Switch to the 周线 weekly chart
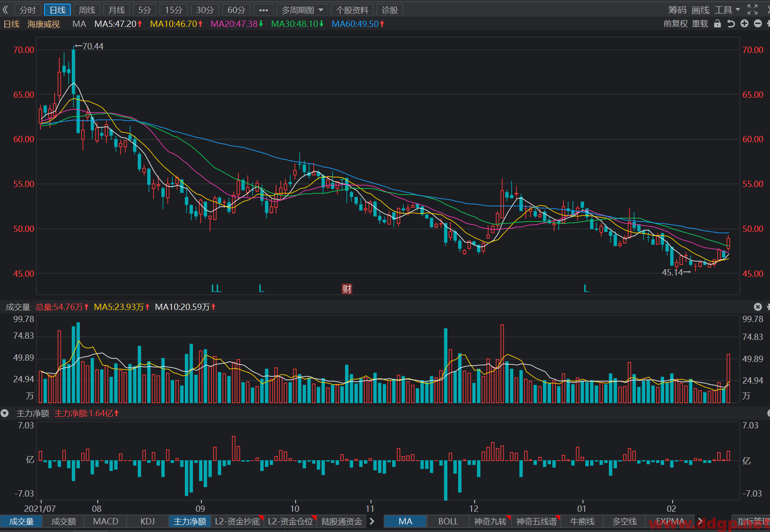 tap(87, 10)
